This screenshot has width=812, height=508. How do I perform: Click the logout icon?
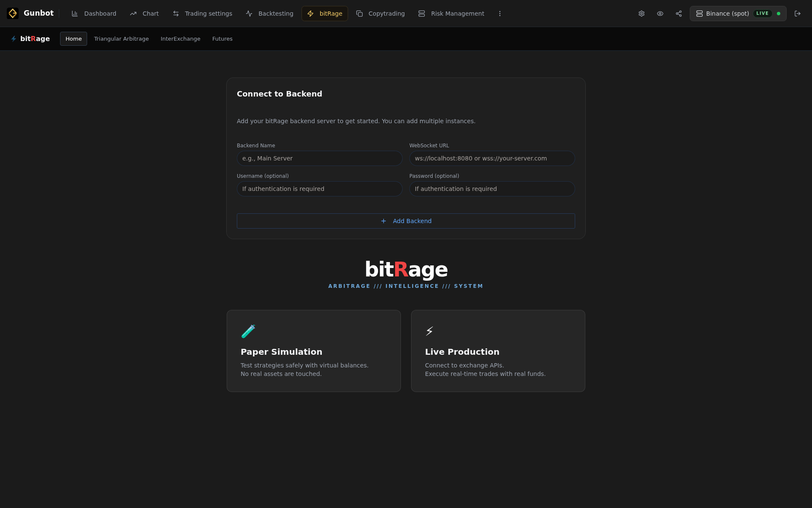798,14
